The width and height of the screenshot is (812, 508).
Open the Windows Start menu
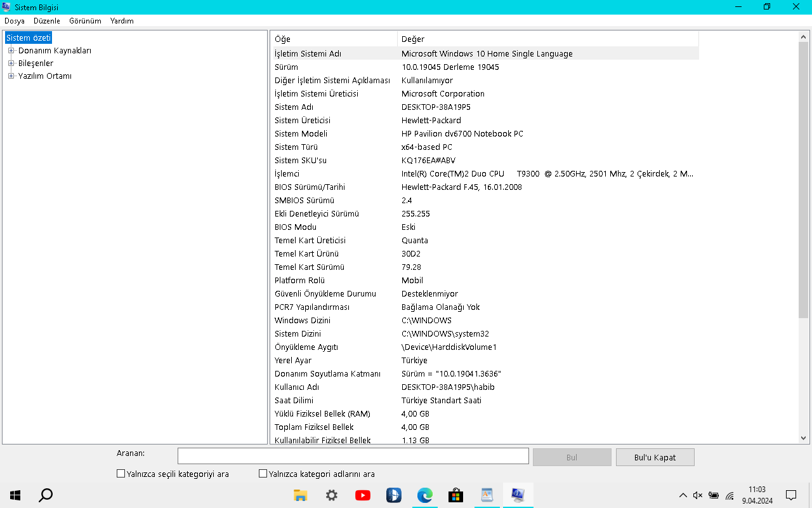pos(15,495)
